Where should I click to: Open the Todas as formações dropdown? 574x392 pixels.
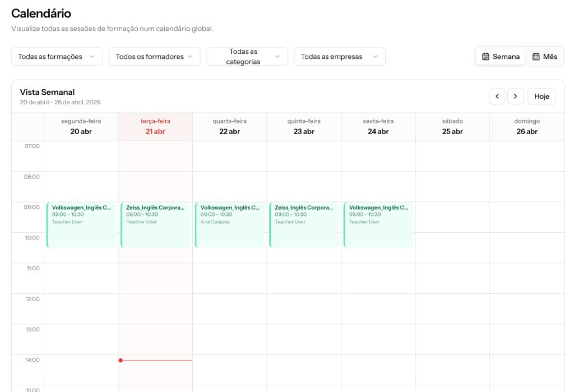coord(56,56)
